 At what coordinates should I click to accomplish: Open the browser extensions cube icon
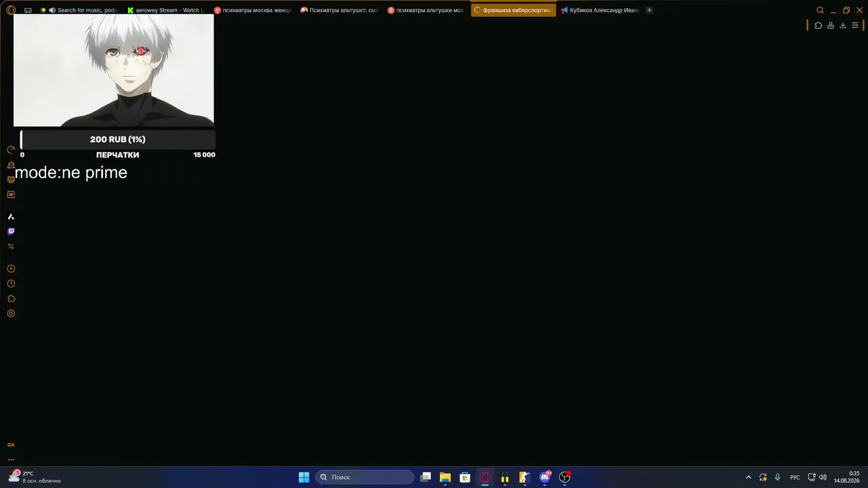click(x=818, y=26)
